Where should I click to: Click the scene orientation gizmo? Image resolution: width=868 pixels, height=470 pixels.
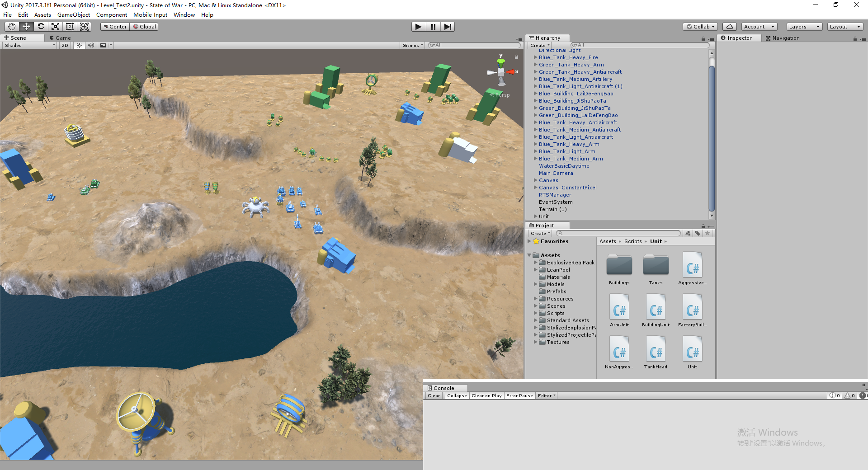[x=501, y=71]
